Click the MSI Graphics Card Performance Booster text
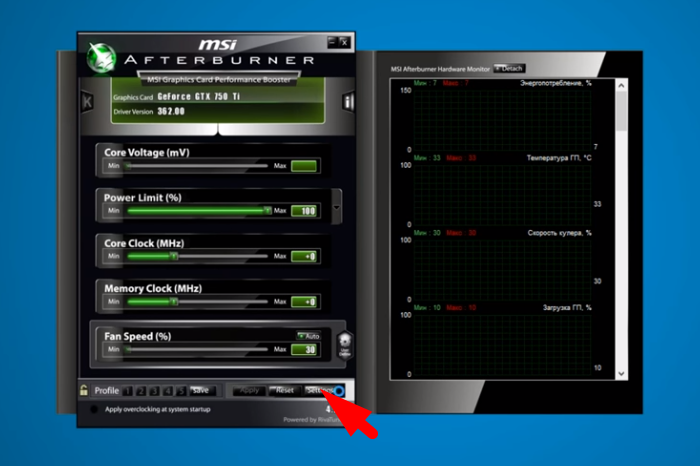This screenshot has width=700, height=466. pos(219,79)
